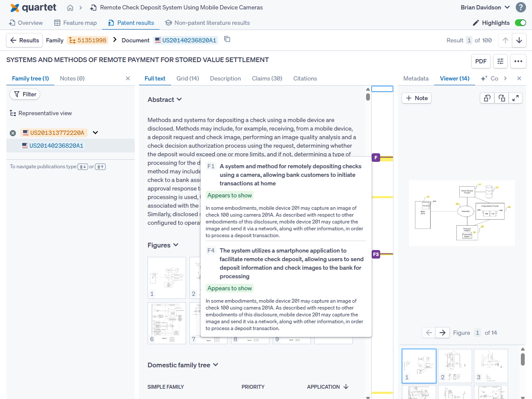532x399 pixels.
Task: Collapse the Abstract section
Action: coord(179,99)
